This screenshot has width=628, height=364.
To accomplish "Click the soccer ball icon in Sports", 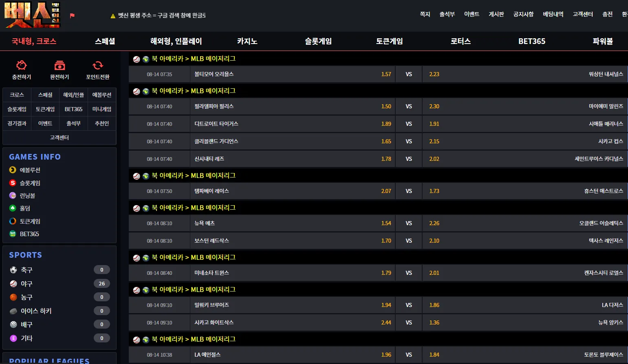I will (x=13, y=270).
